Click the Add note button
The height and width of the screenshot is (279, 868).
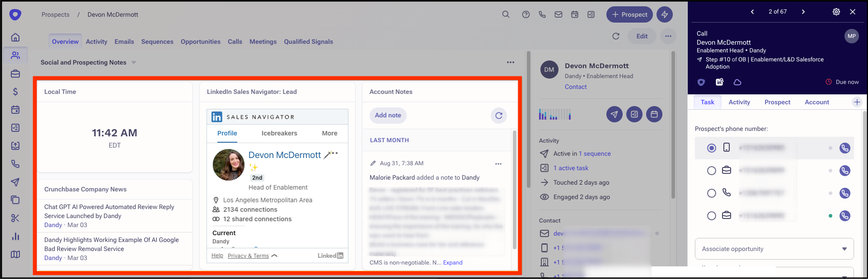click(x=388, y=115)
